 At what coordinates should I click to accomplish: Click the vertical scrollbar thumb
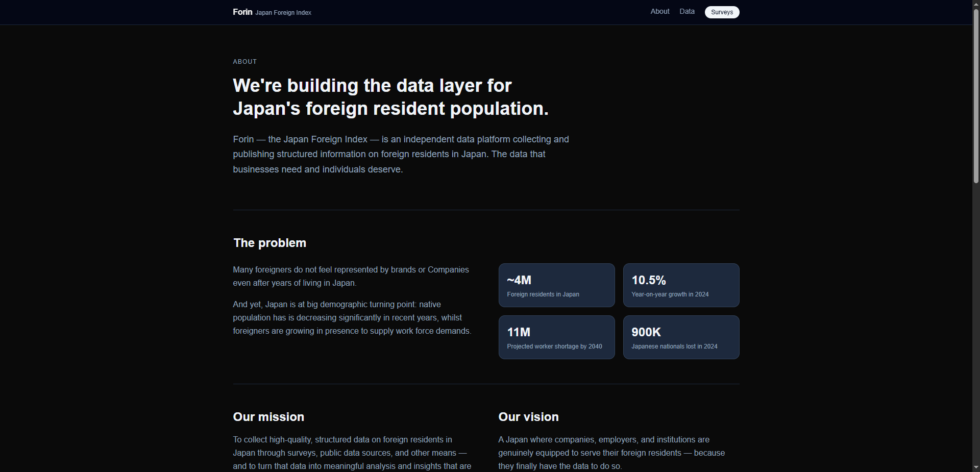tap(976, 96)
